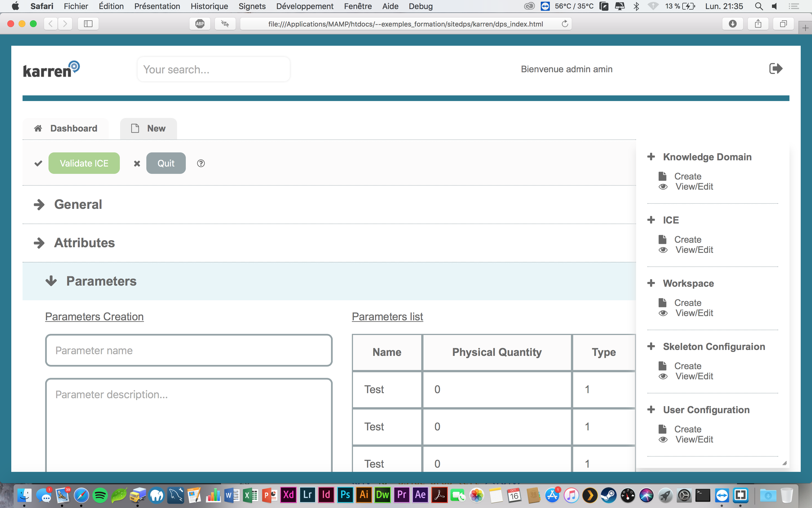Image resolution: width=812 pixels, height=508 pixels.
Task: Switch to the Dashboard tab
Action: (65, 128)
